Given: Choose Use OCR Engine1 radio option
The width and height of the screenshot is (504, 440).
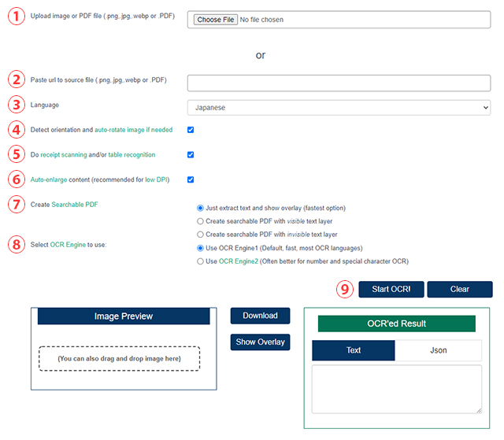Looking at the screenshot, I should tap(200, 248).
